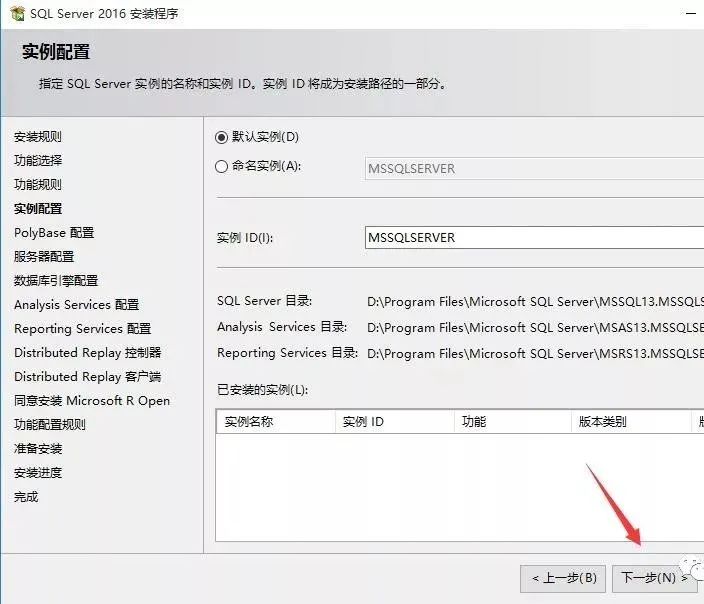Select the 实例配置 step in sidebar

[38, 208]
